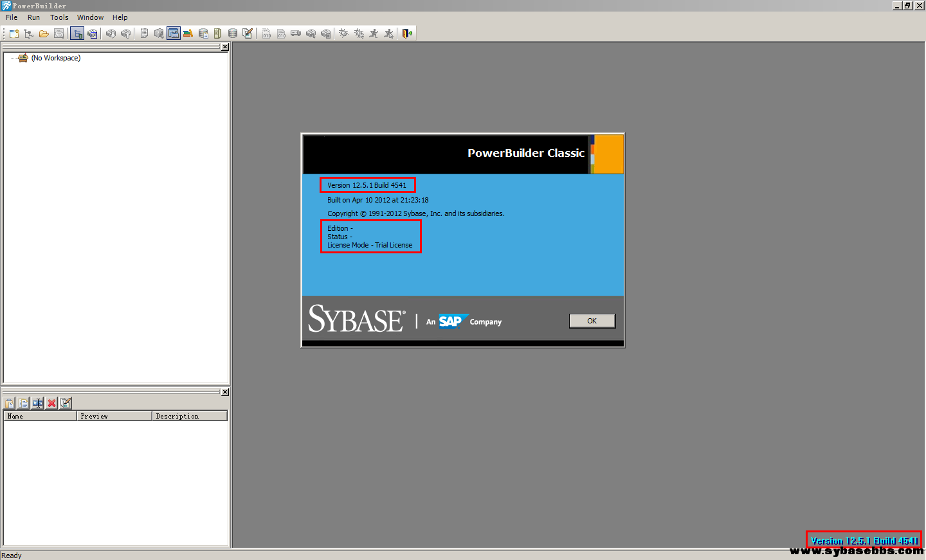
Task: Select the (No Workspace) tree item
Action: pos(56,58)
